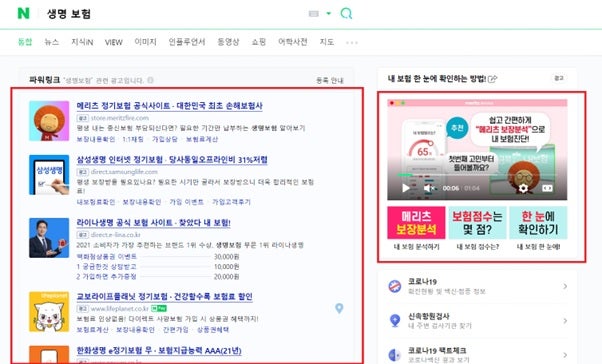The image size is (602, 364).
Task: Open the external link icon beside 내 보험 heading
Action: 493,79
